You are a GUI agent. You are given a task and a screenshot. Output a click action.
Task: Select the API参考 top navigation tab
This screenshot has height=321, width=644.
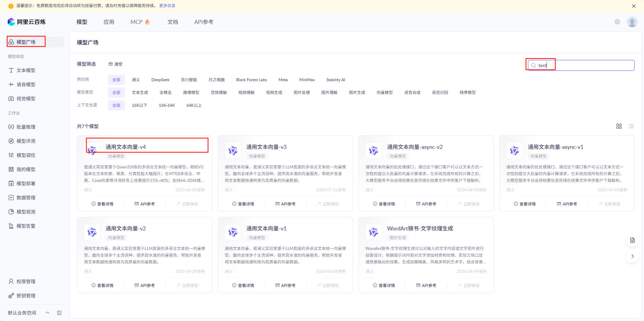point(204,22)
